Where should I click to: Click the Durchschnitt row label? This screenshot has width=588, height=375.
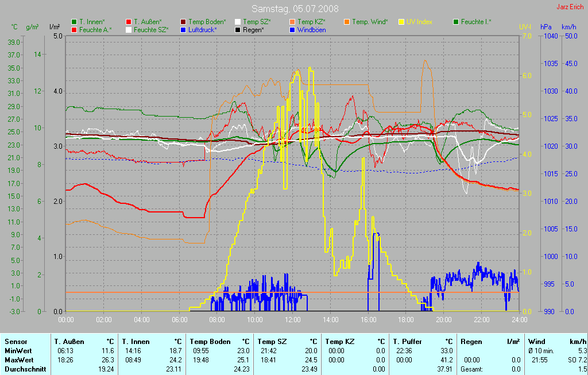click(25, 369)
